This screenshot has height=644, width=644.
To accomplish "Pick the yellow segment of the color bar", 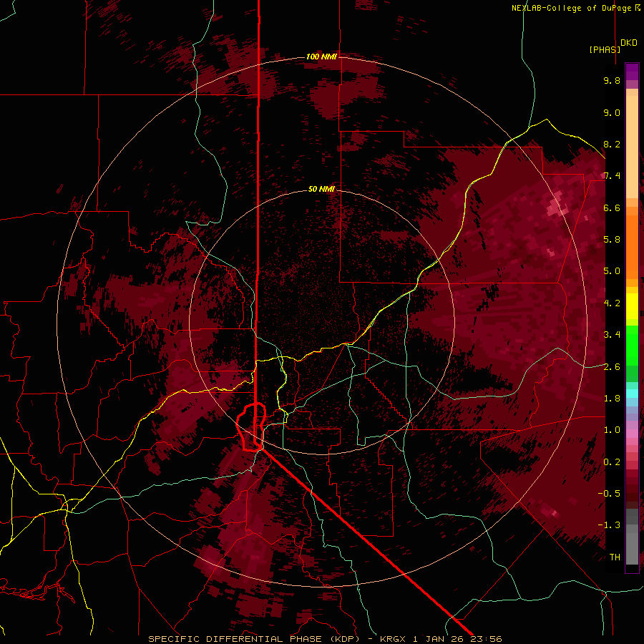I will point(632,306).
